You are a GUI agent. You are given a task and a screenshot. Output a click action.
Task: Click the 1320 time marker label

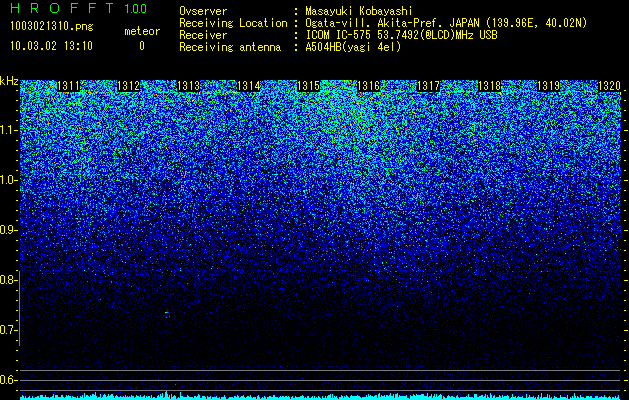pos(609,86)
